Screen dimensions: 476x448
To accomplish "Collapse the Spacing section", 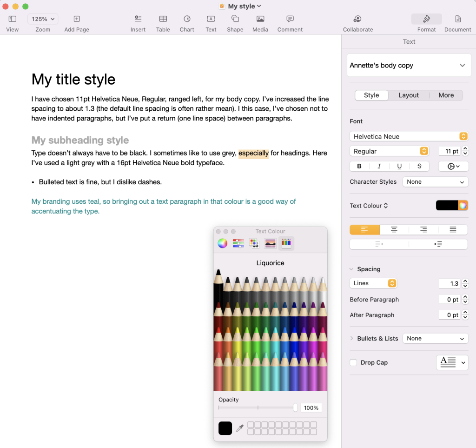I will [x=351, y=269].
